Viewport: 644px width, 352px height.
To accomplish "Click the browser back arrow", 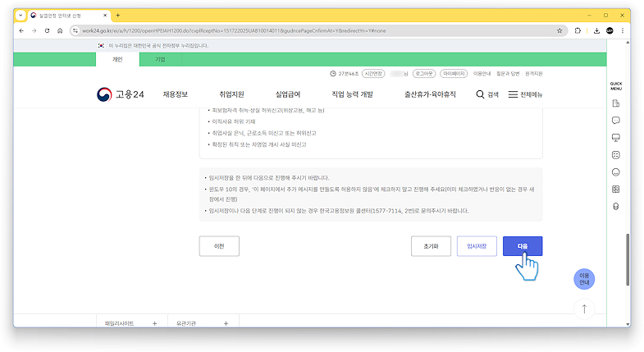I will [x=21, y=31].
